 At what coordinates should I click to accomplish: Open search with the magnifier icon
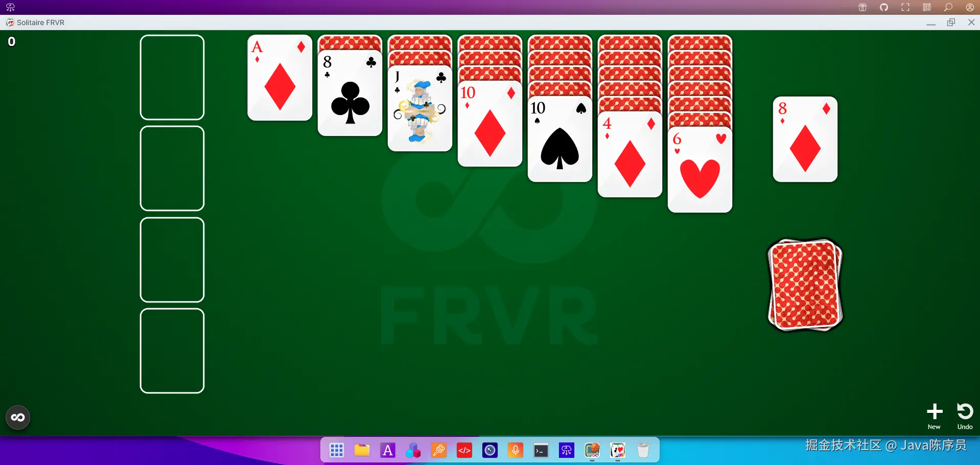(x=948, y=7)
